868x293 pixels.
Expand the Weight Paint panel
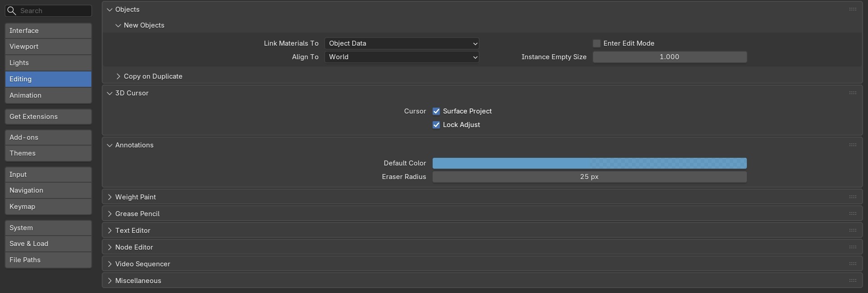[x=109, y=197]
